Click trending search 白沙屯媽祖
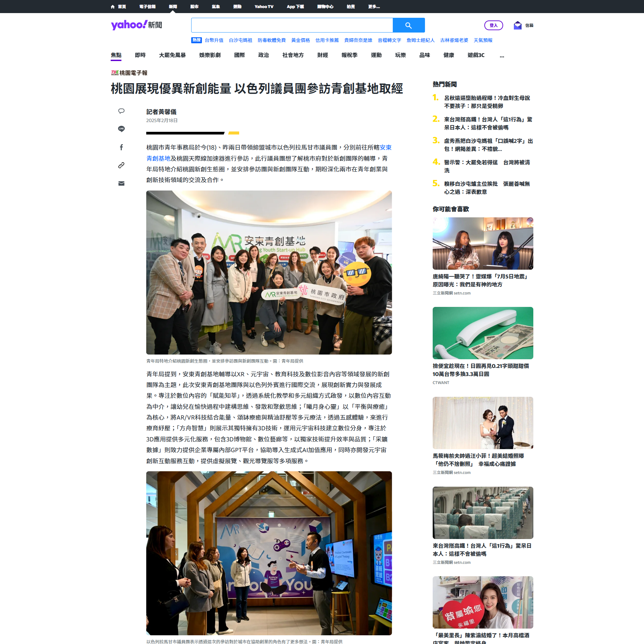The height and width of the screenshot is (644, 644). pos(240,40)
